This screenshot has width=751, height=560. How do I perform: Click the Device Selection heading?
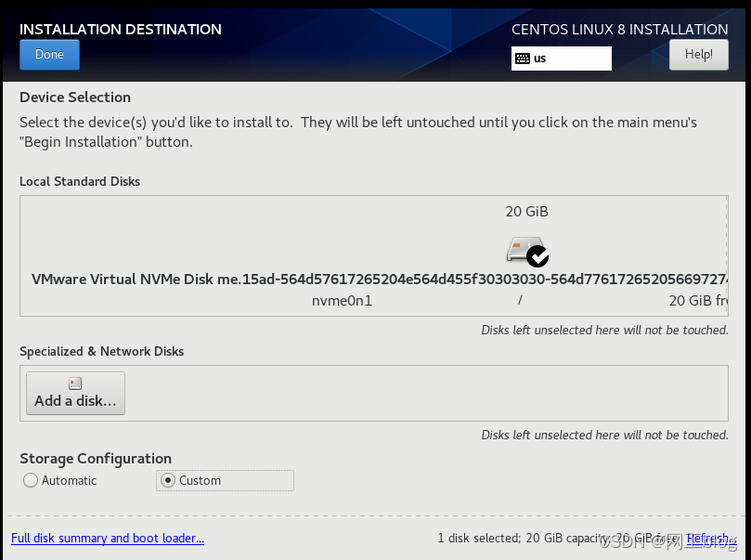tap(75, 98)
